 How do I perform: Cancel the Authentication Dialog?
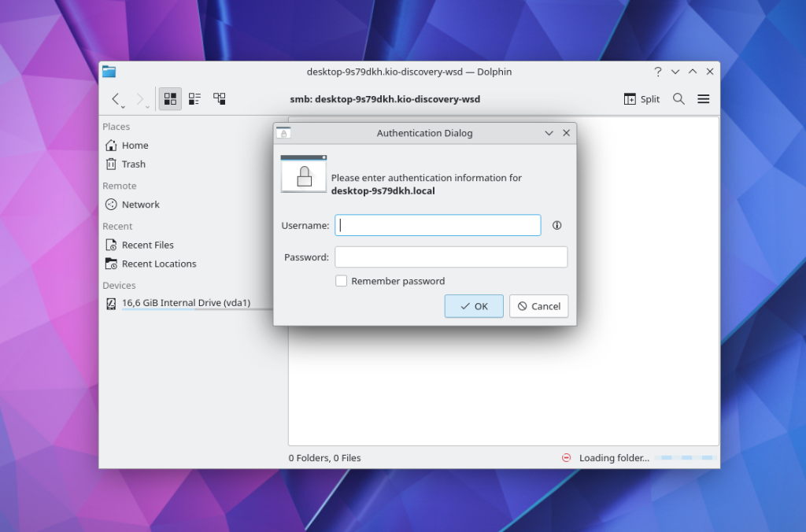538,306
